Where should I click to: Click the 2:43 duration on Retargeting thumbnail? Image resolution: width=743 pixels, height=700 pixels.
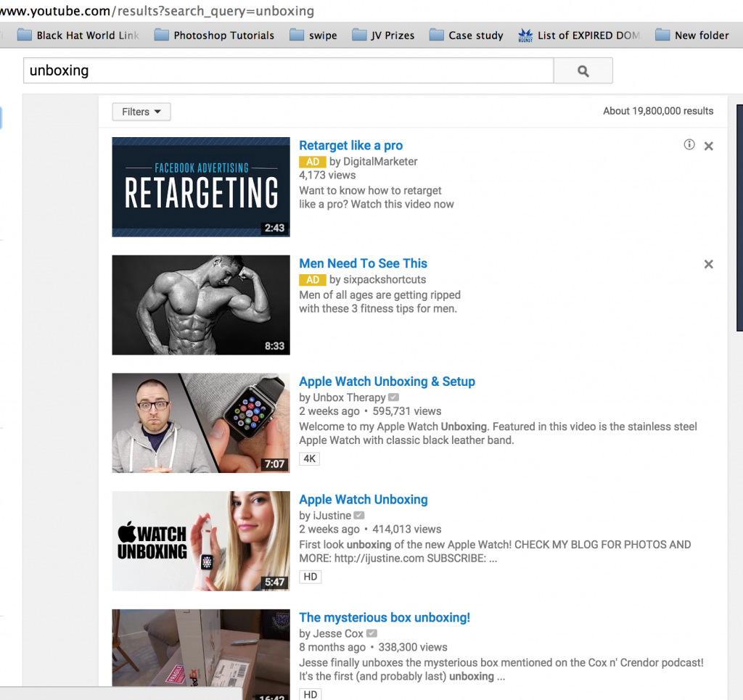click(274, 228)
